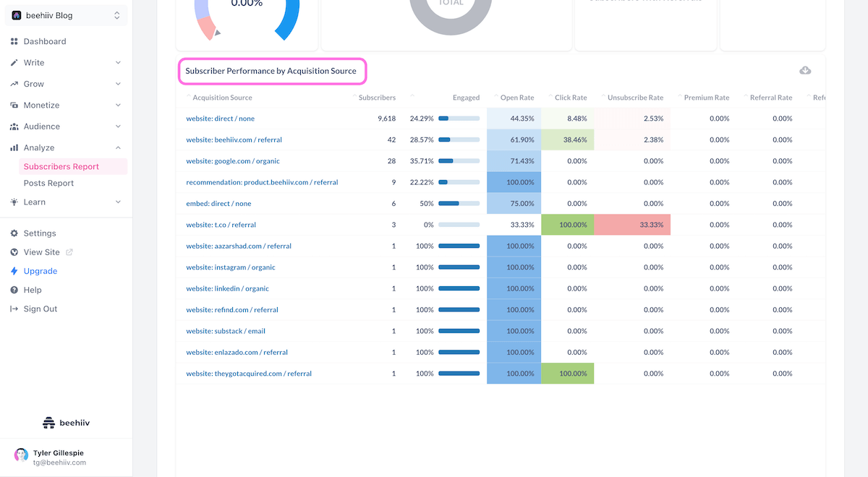868x477 pixels.
Task: Click the Analyze bar chart icon
Action: click(x=14, y=147)
